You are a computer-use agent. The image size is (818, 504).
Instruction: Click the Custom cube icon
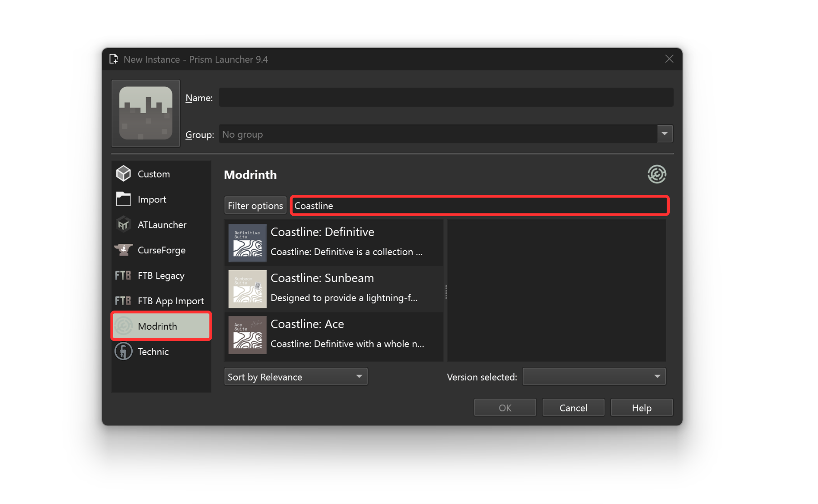pos(123,173)
